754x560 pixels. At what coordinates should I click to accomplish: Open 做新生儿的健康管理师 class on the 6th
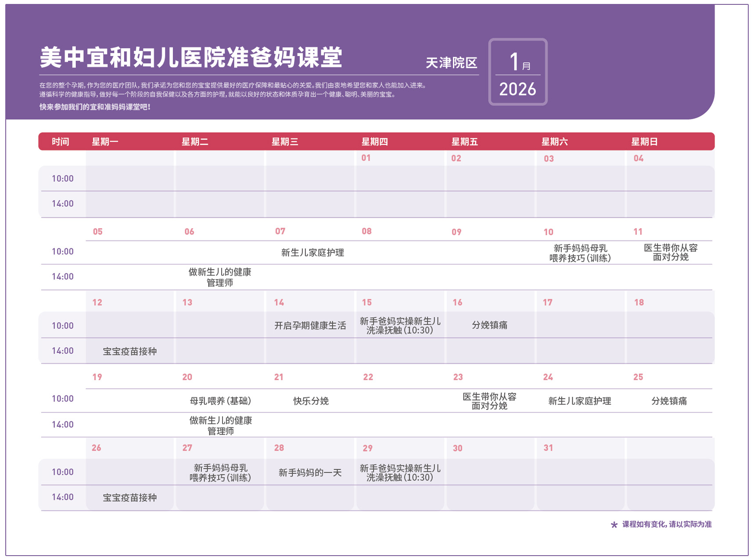(x=220, y=277)
